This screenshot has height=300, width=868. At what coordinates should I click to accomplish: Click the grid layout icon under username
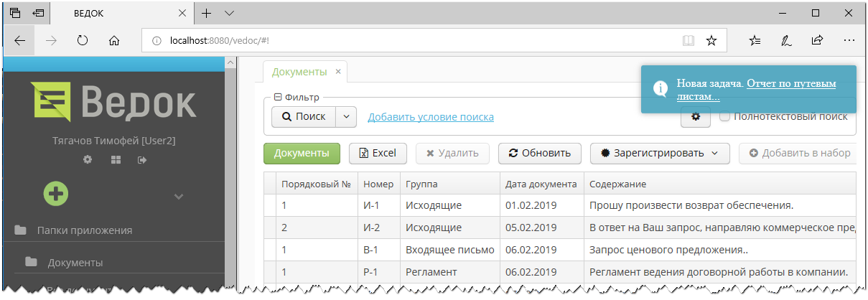115,159
